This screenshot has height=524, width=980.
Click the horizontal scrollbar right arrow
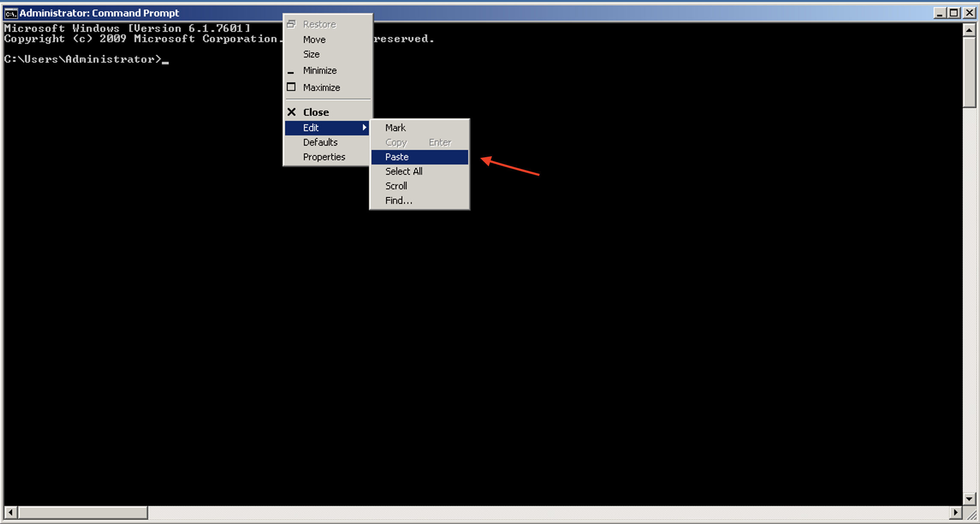[955, 512]
